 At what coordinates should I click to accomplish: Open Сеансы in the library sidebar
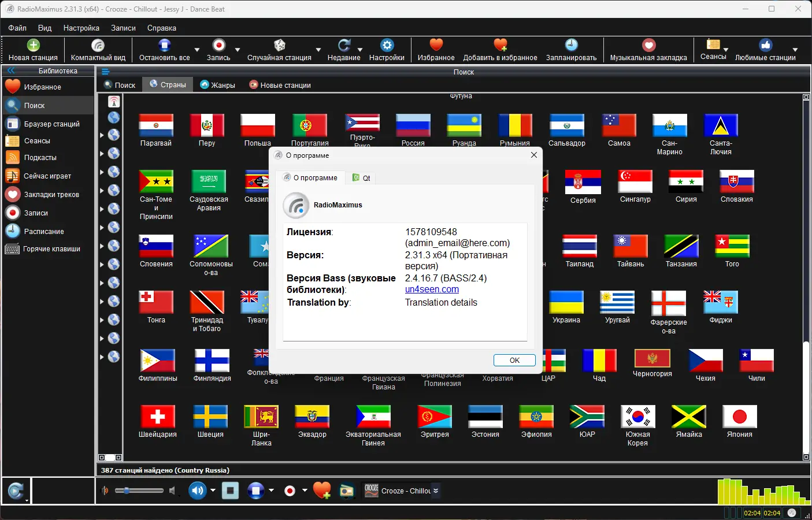pos(48,141)
